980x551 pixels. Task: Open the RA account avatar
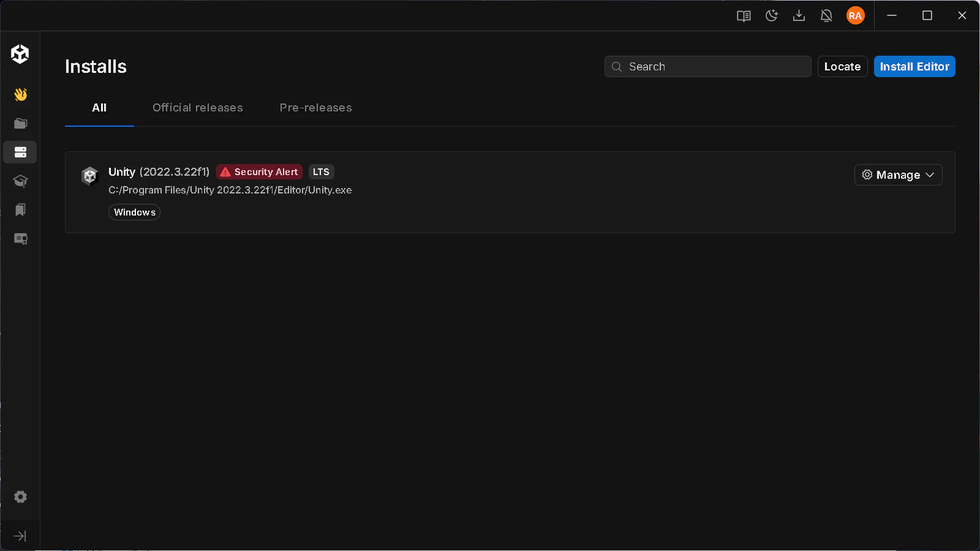[x=856, y=16]
